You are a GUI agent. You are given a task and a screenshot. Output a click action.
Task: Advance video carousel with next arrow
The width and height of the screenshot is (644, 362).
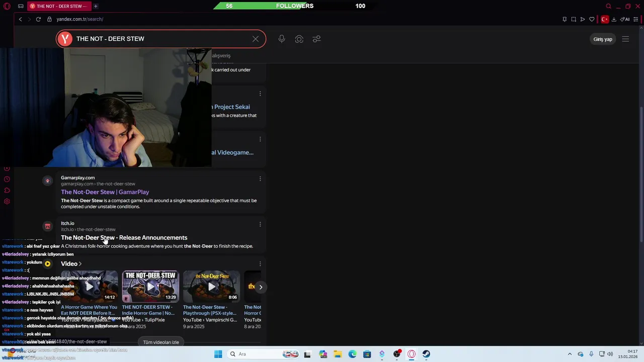coord(261,287)
